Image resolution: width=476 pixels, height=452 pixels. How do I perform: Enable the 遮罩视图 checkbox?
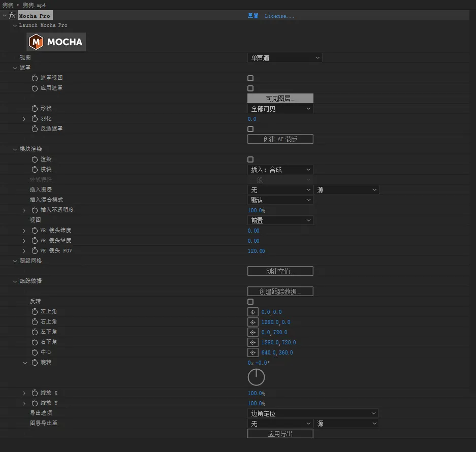[x=250, y=78]
